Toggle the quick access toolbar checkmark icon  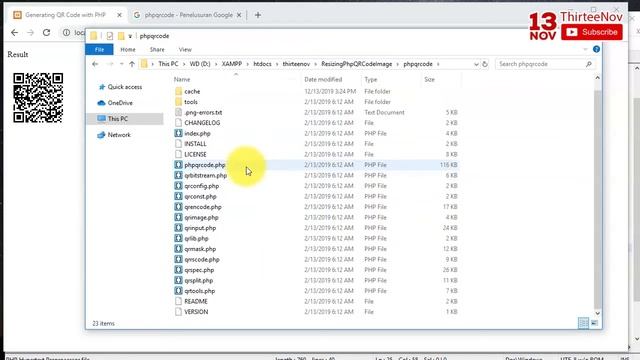tap(110, 36)
